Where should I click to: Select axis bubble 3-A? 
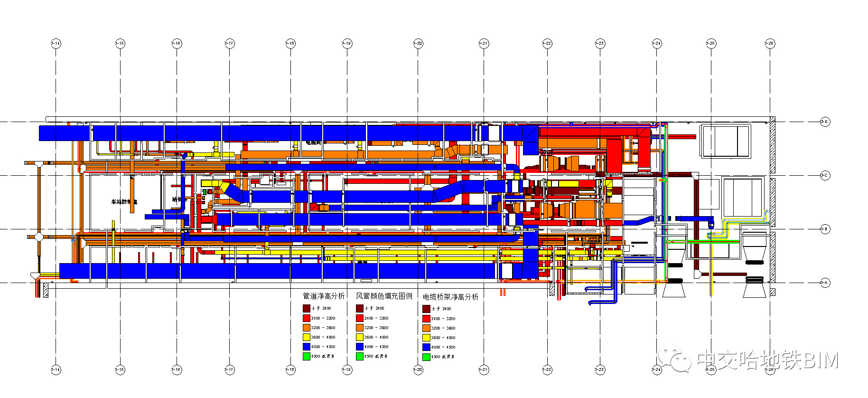[825, 283]
